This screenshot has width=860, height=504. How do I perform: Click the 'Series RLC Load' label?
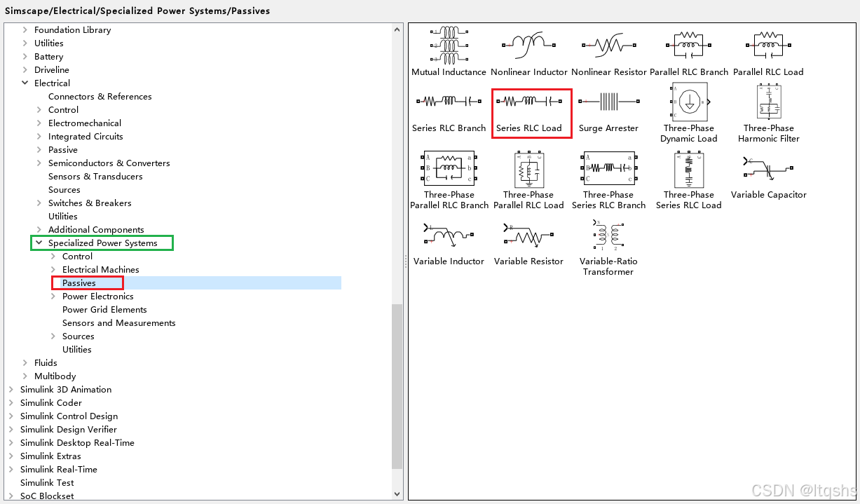pos(528,128)
